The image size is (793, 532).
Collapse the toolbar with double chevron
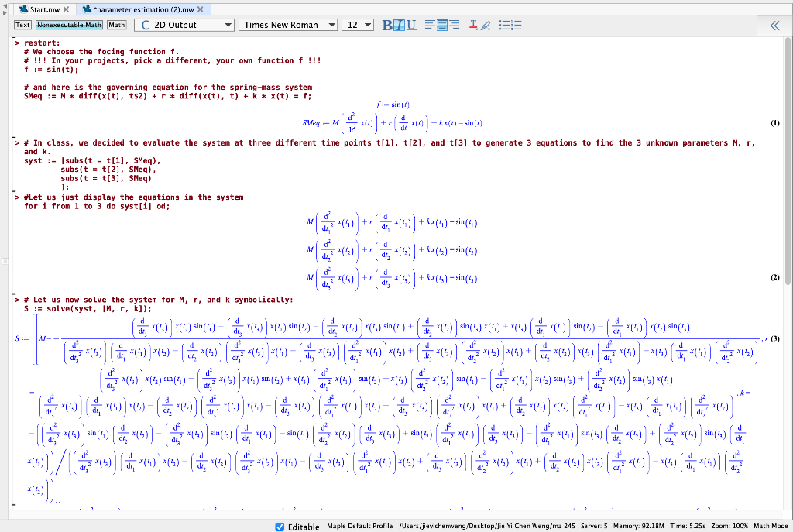[x=774, y=26]
